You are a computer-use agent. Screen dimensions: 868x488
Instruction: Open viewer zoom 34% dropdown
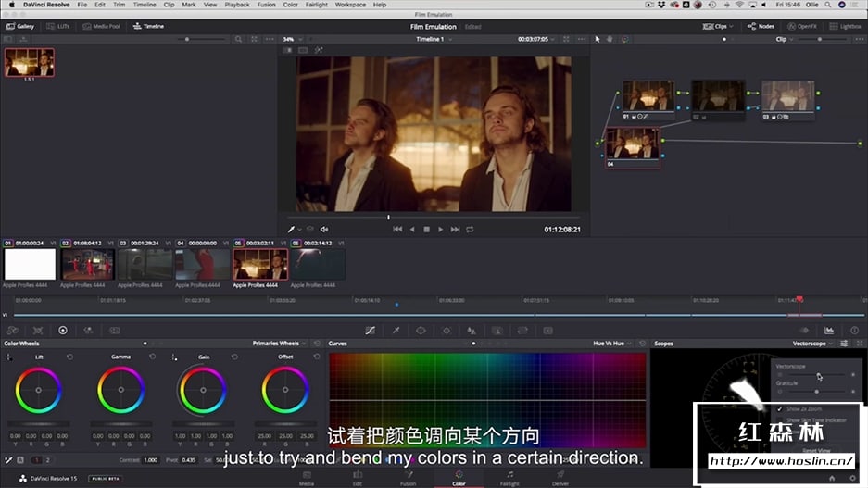[x=293, y=39]
